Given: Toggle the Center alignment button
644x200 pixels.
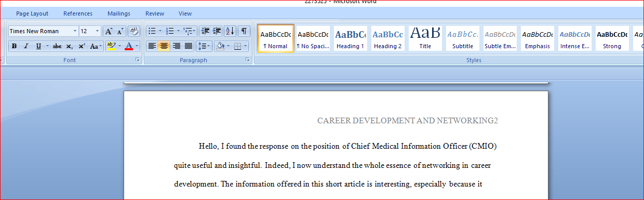Looking at the screenshot, I should (164, 46).
